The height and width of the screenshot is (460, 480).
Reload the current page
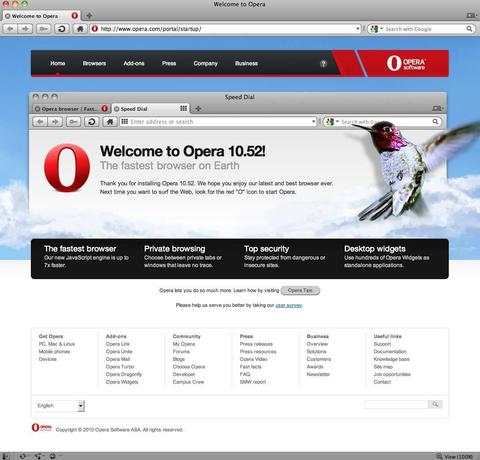click(62, 29)
